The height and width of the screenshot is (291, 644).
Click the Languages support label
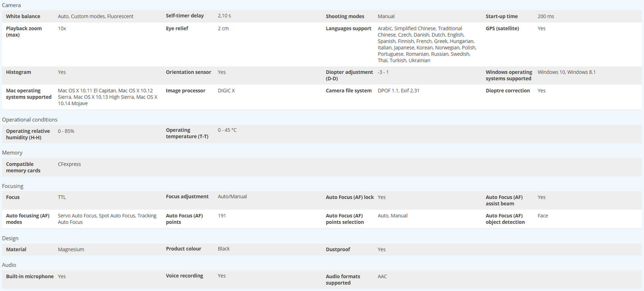click(x=348, y=29)
